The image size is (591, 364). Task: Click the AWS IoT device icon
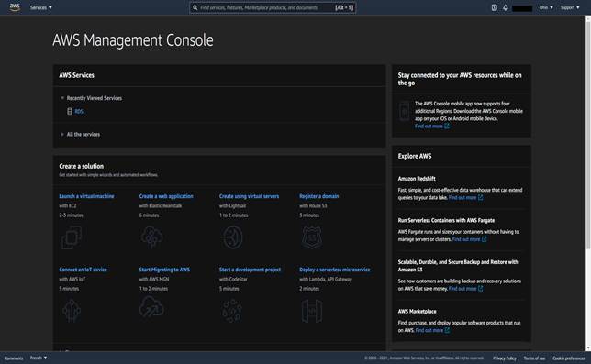pos(72,311)
